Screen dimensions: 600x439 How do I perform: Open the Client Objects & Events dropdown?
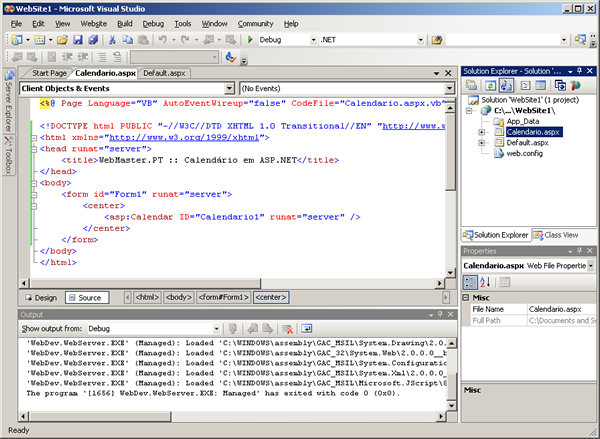pyautogui.click(x=229, y=88)
